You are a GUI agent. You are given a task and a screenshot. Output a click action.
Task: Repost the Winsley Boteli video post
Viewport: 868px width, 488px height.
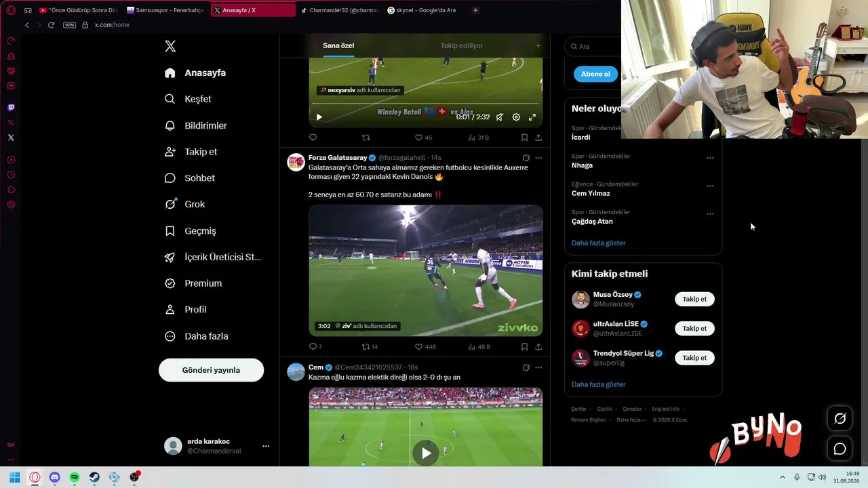click(x=366, y=138)
